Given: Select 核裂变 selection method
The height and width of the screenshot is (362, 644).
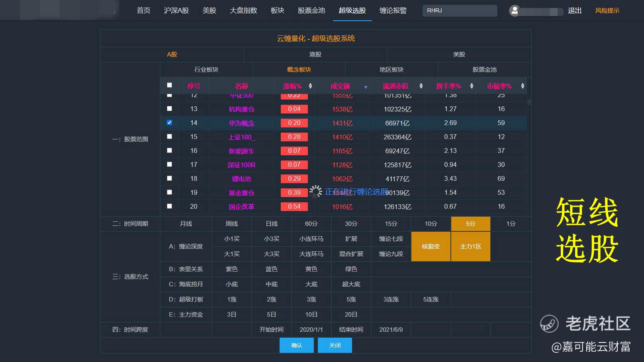Looking at the screenshot, I should coord(431,247).
